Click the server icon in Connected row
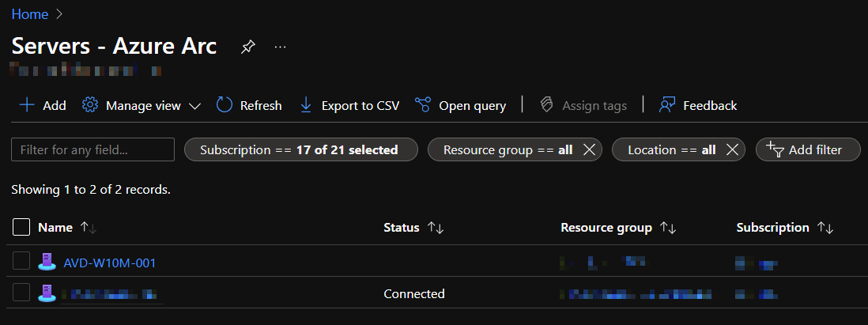The height and width of the screenshot is (325, 868). click(x=47, y=293)
